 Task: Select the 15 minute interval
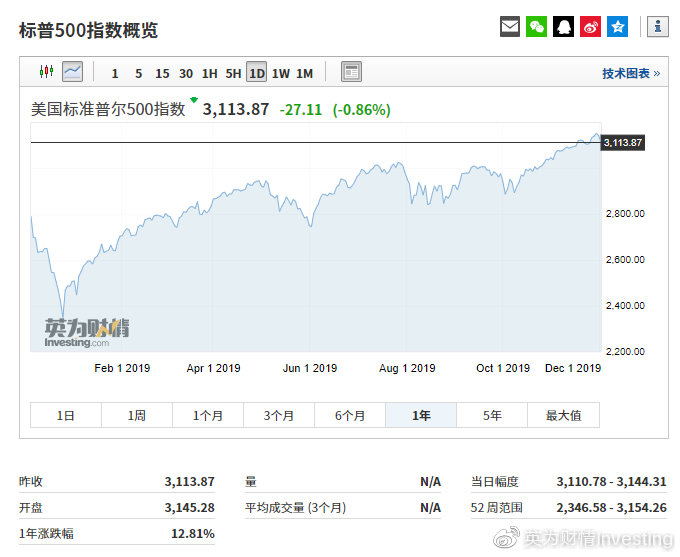pyautogui.click(x=162, y=73)
